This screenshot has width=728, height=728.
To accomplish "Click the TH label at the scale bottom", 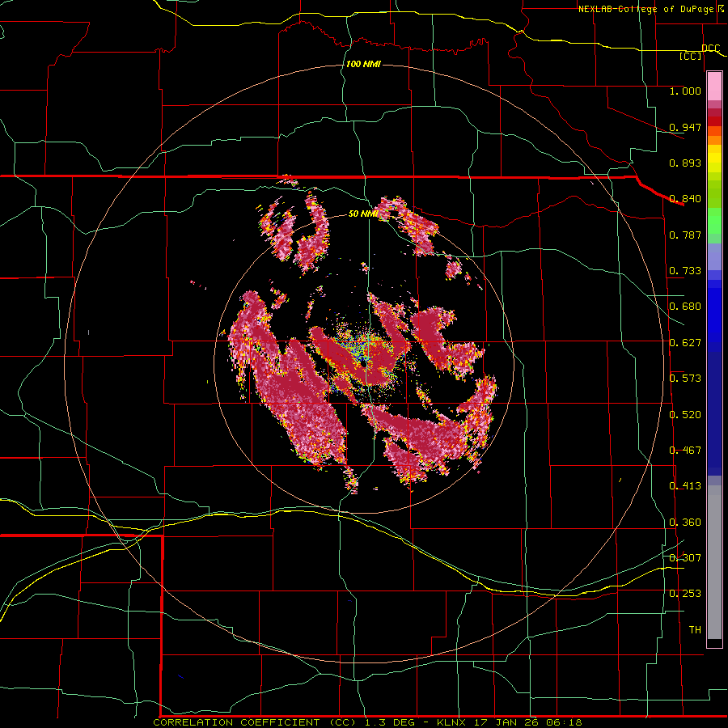I will click(695, 629).
